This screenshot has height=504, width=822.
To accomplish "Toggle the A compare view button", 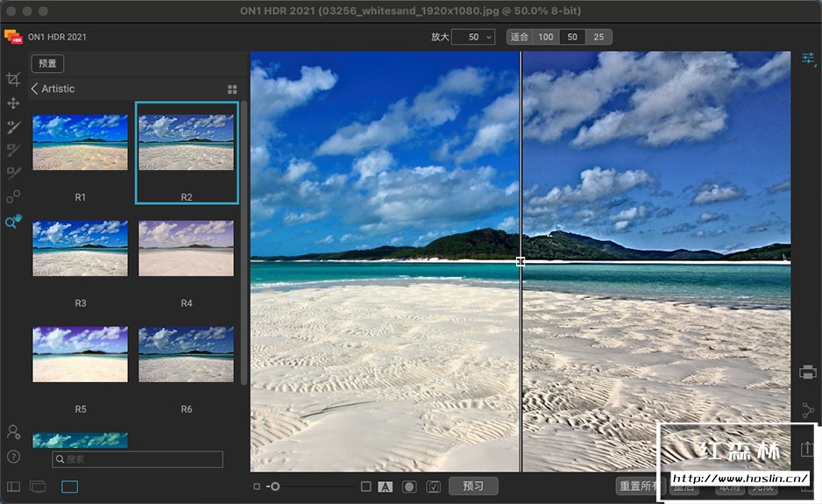I will [x=385, y=486].
